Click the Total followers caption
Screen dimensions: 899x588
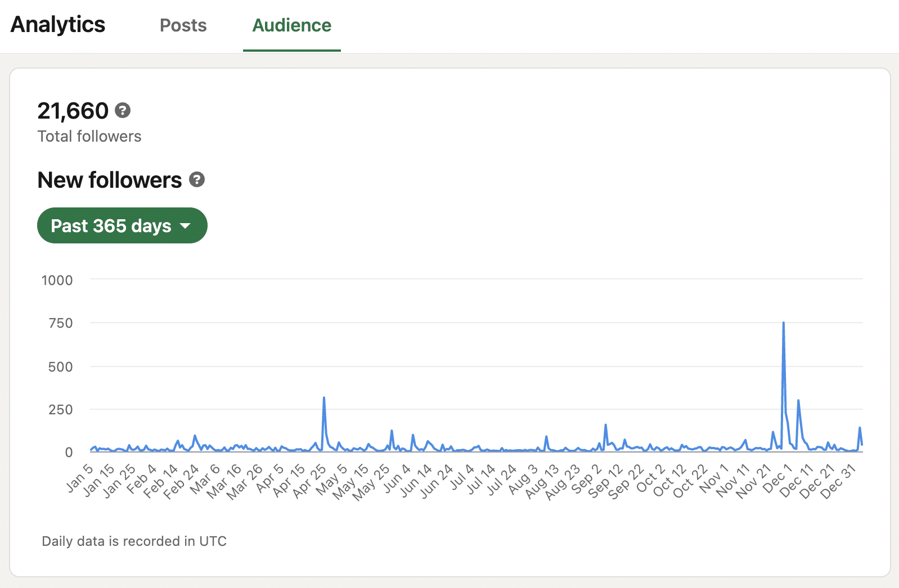coord(89,136)
